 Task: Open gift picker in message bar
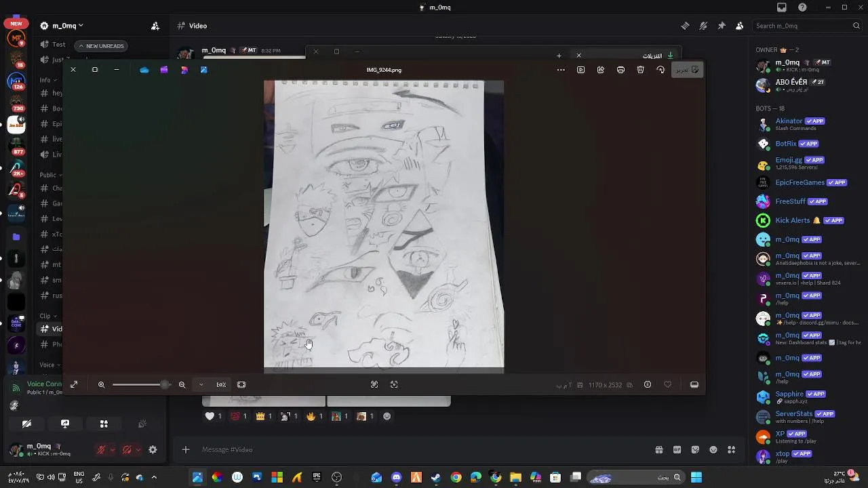658,449
